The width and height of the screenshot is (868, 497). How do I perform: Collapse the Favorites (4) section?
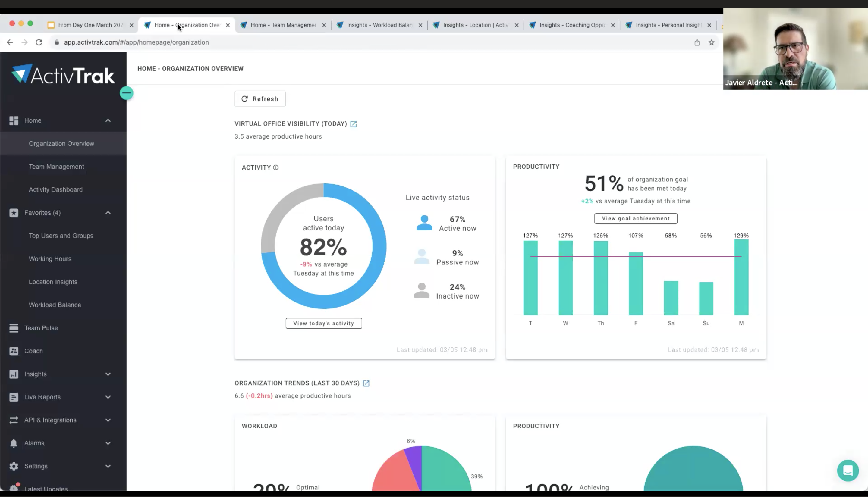pyautogui.click(x=108, y=213)
